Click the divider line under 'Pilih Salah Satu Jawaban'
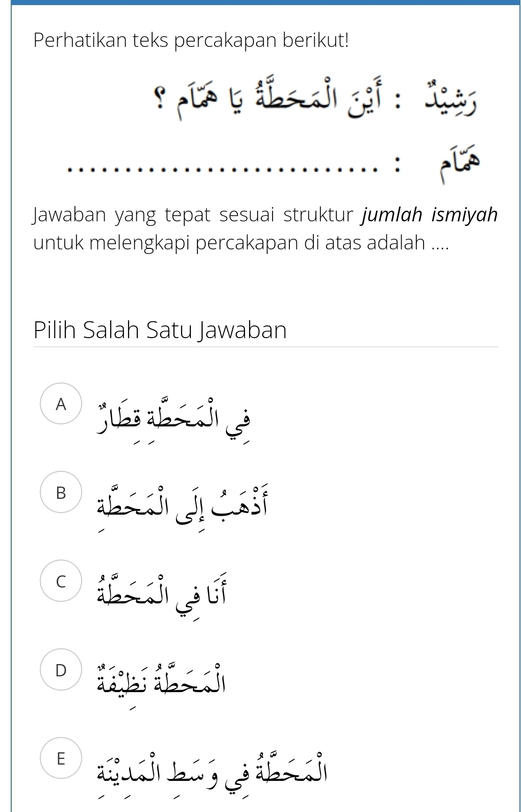 265,347
